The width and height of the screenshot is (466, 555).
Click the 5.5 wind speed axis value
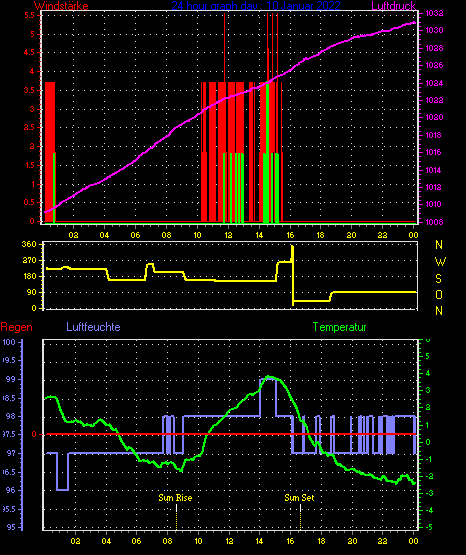[29, 16]
